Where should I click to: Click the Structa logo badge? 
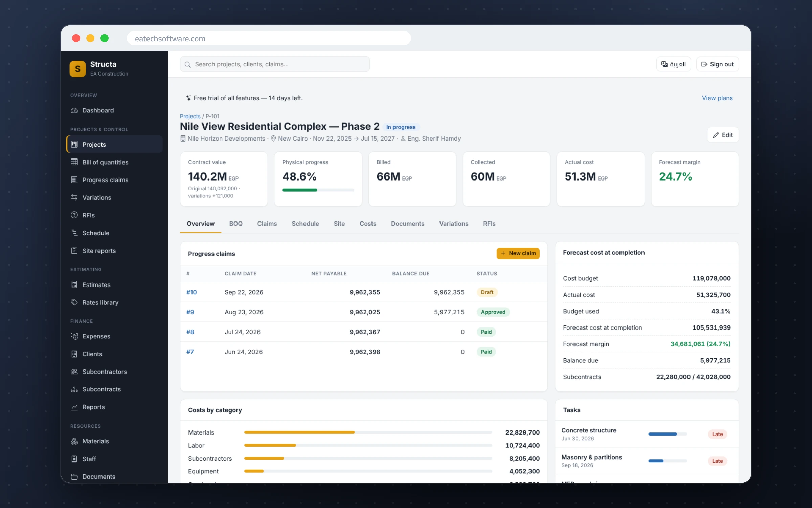[78, 69]
